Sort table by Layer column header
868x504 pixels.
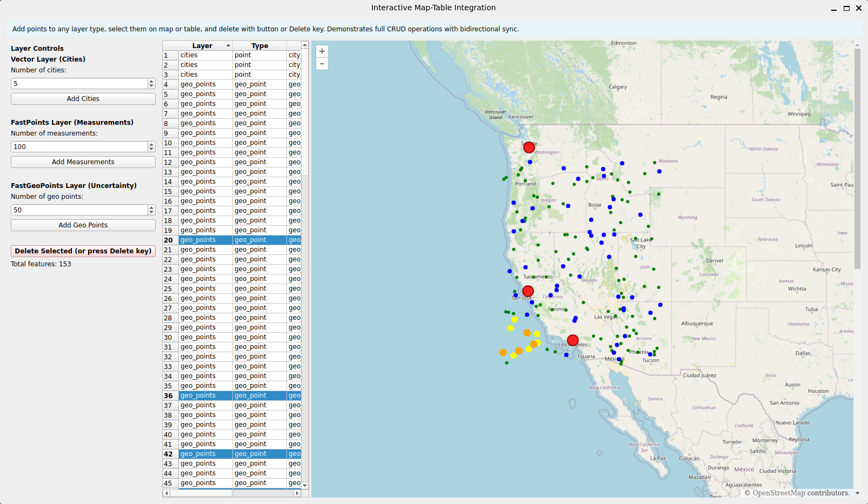202,46
